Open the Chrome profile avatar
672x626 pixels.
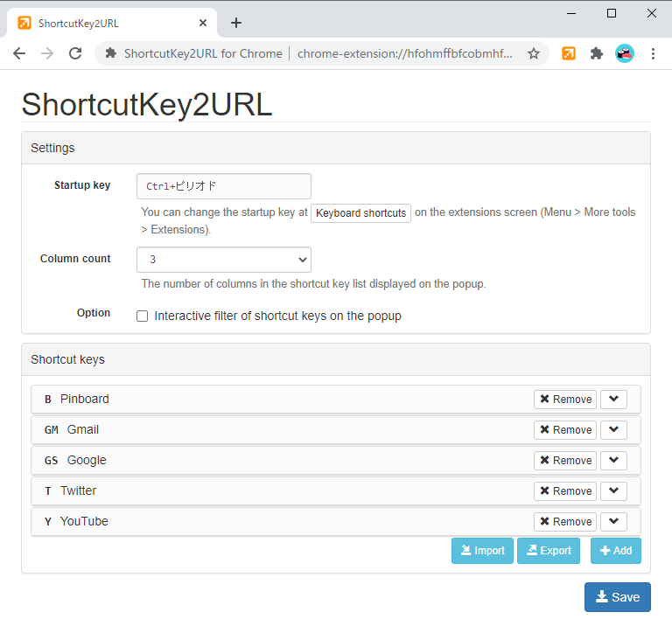(x=625, y=53)
